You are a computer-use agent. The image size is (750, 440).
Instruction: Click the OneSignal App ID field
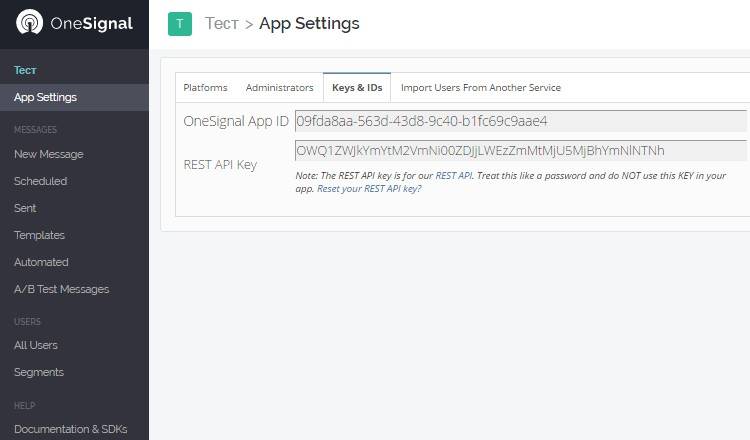pyautogui.click(x=521, y=121)
